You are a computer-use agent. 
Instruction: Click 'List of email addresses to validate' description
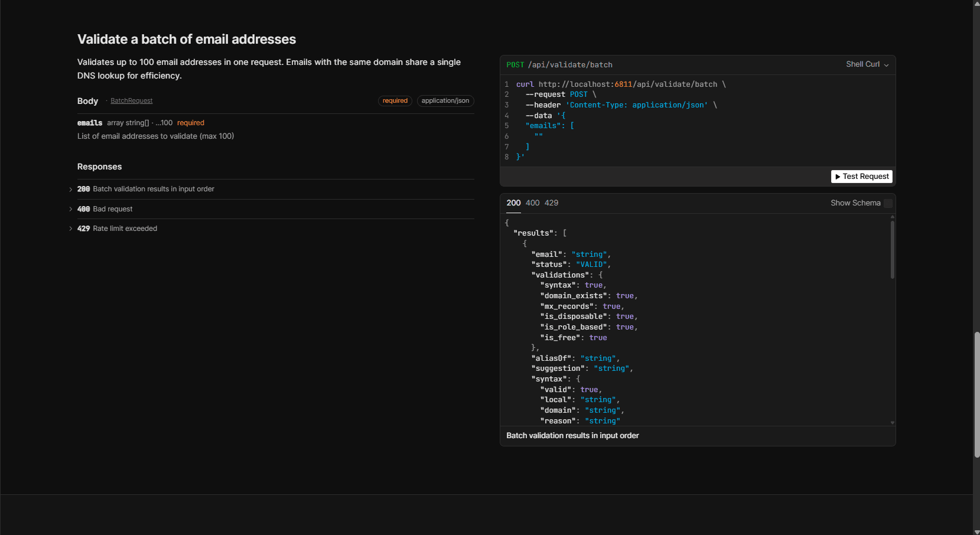tap(155, 136)
